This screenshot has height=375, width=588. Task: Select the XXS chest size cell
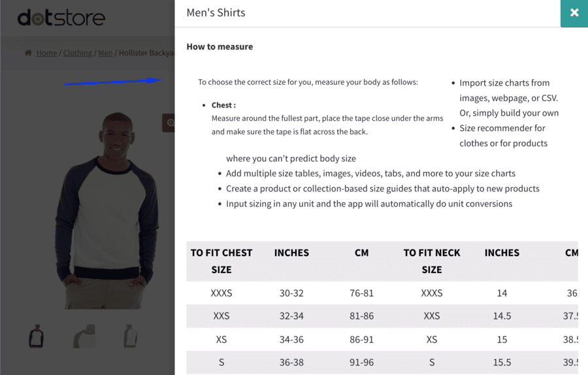click(x=221, y=316)
